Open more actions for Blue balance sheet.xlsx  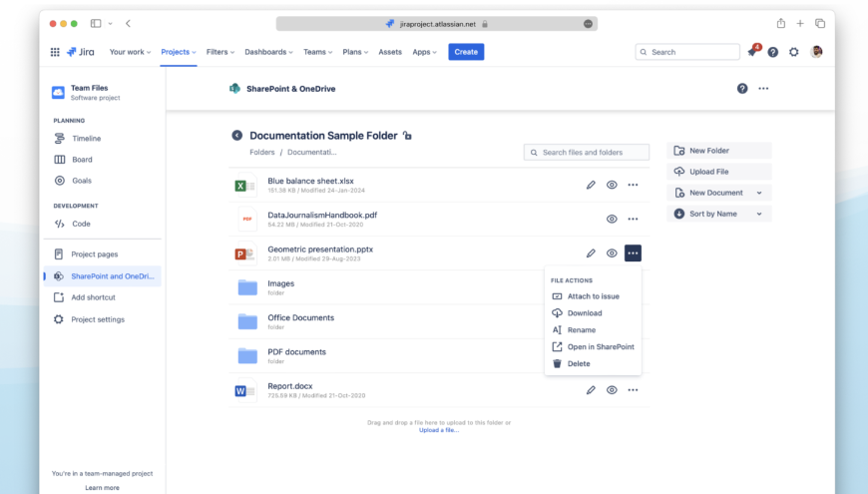pos(633,185)
